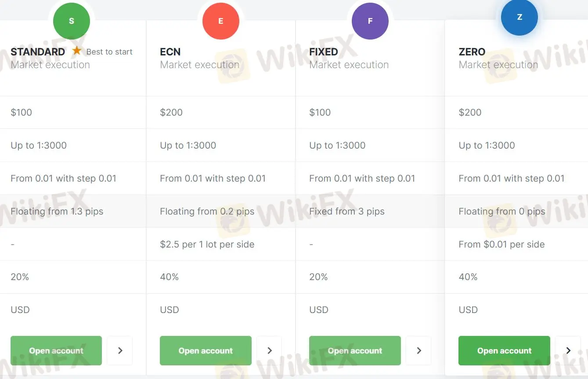Click the orange star Best to start icon
This screenshot has height=379, width=588.
tap(77, 51)
